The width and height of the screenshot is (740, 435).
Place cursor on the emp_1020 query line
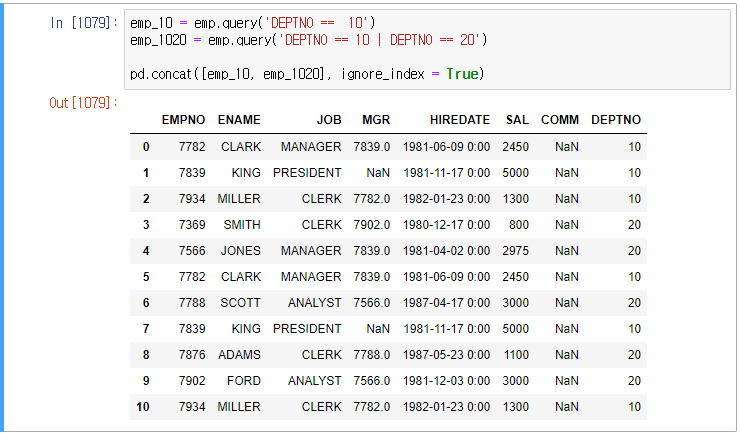click(x=308, y=40)
